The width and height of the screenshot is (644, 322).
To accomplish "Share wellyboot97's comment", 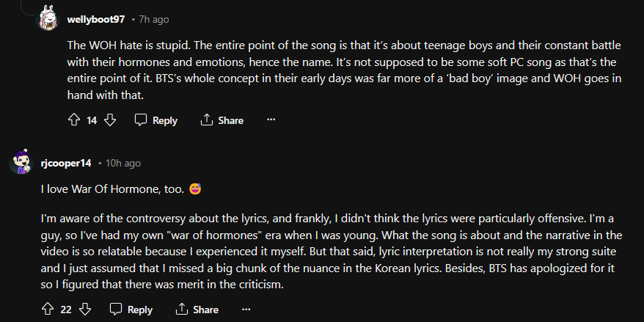I will point(222,120).
